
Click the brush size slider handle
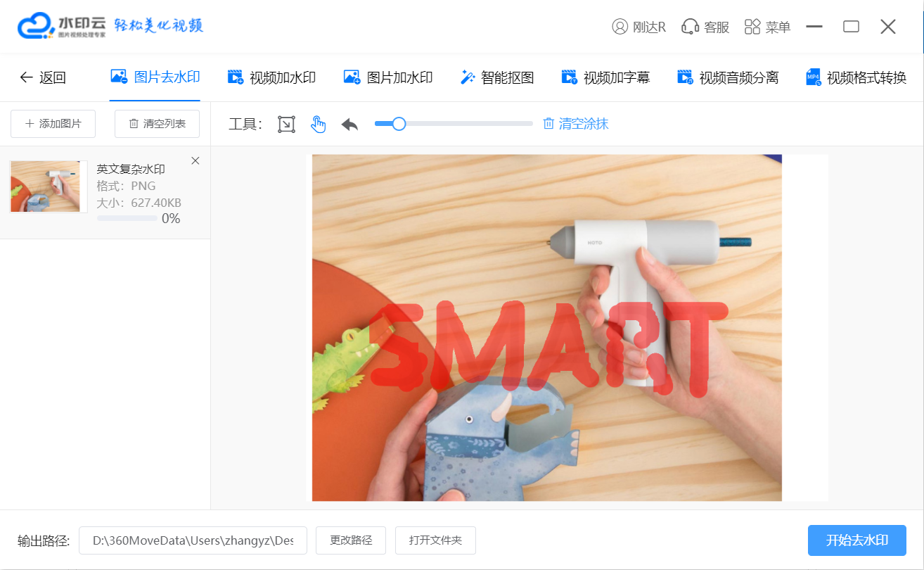(399, 124)
